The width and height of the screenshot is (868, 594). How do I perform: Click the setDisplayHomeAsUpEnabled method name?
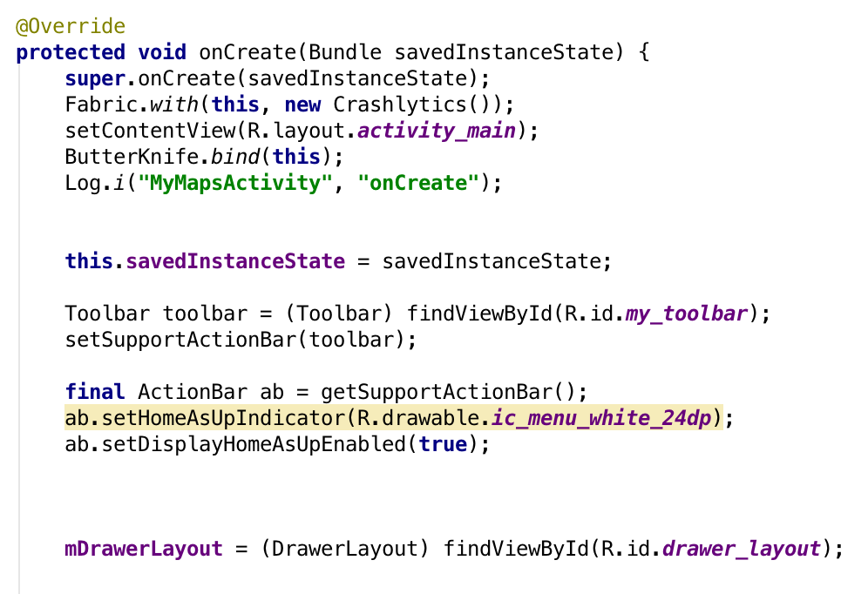point(254,444)
